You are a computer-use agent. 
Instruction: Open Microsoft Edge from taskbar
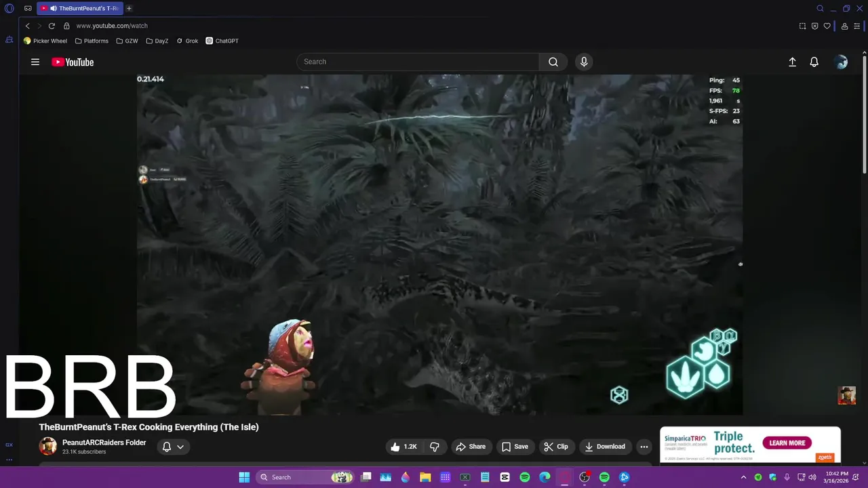(545, 477)
